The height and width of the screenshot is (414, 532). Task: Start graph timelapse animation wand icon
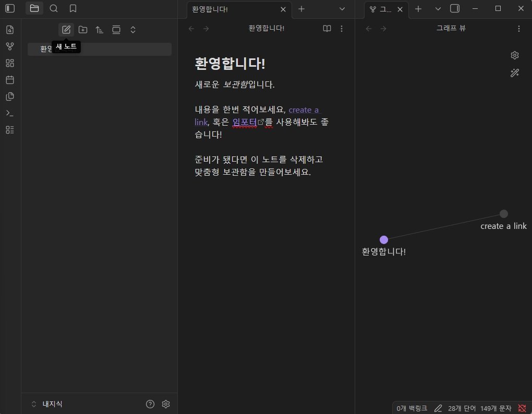(515, 73)
